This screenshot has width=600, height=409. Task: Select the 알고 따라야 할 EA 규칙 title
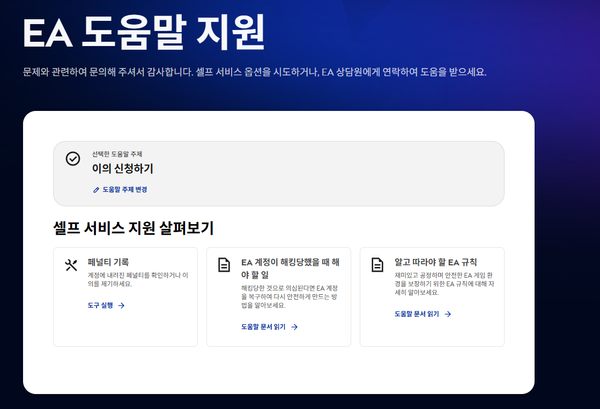pos(436,260)
